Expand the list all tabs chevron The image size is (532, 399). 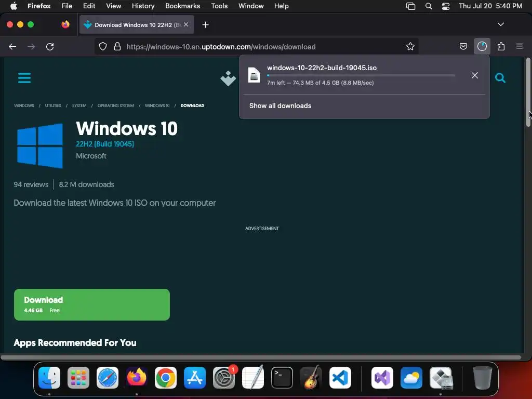pyautogui.click(x=500, y=24)
